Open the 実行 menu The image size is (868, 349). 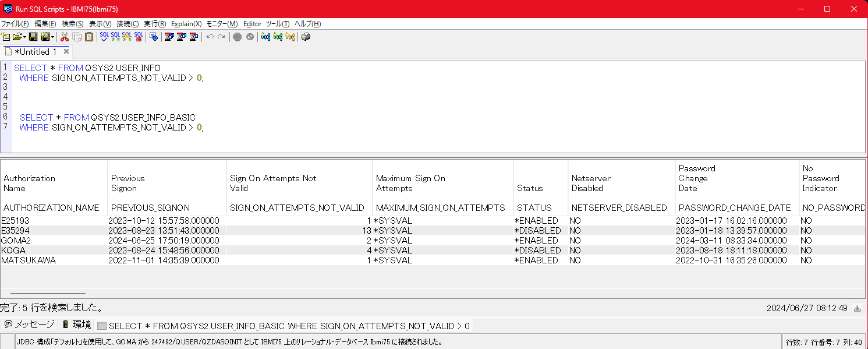[154, 24]
